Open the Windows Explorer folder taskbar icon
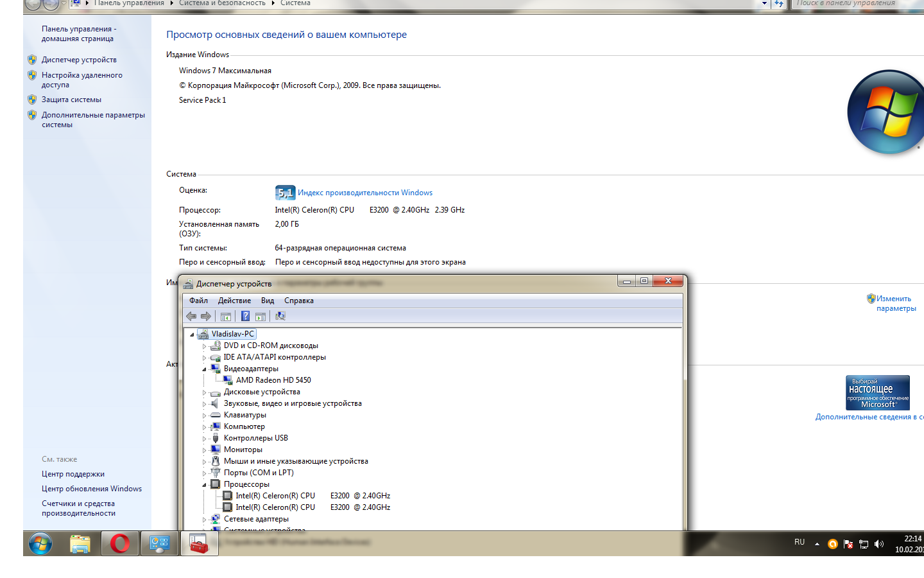The width and height of the screenshot is (924, 578). [x=80, y=543]
